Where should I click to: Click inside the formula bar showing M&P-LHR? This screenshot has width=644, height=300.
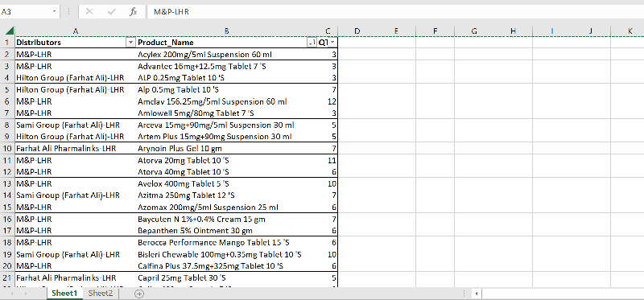point(394,12)
